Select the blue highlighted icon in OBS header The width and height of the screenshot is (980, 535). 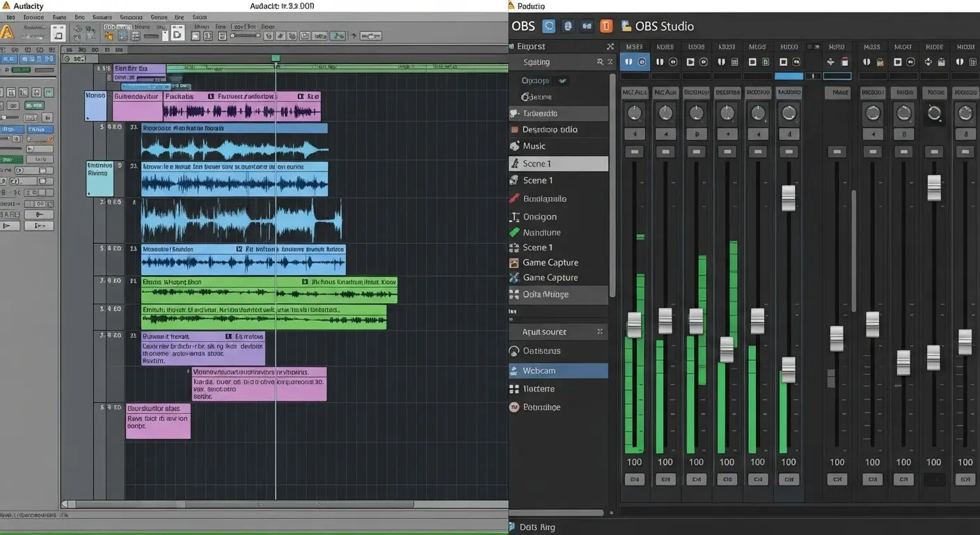[x=548, y=26]
